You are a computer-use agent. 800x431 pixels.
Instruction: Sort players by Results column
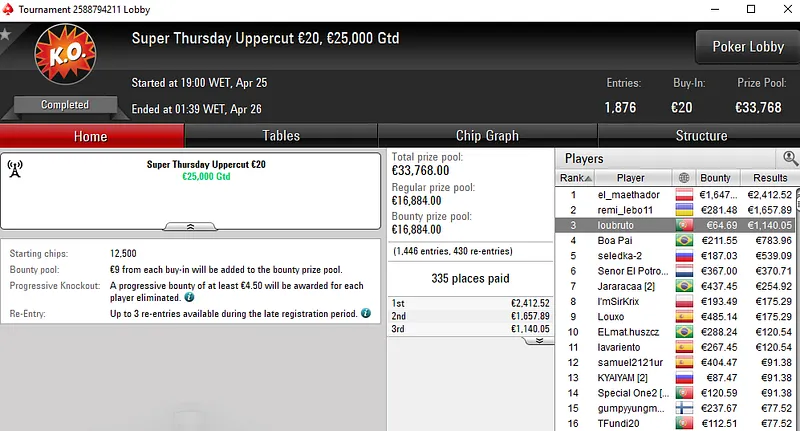(770, 177)
